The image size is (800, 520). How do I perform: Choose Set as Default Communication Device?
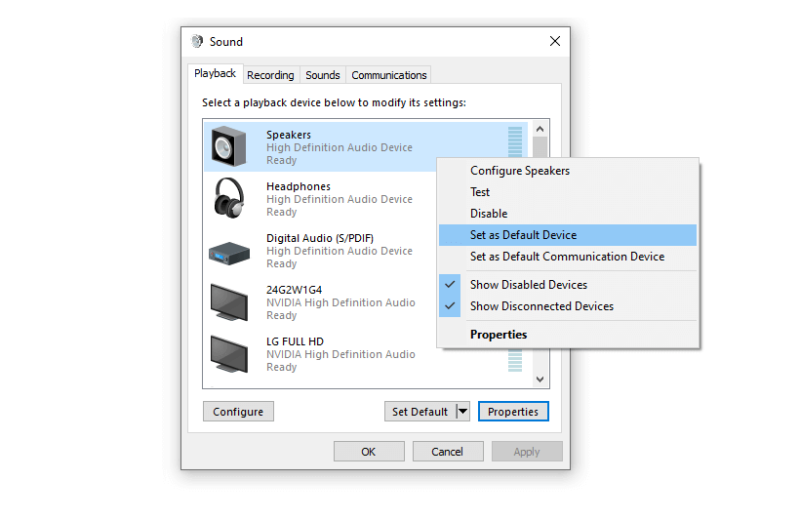(568, 257)
